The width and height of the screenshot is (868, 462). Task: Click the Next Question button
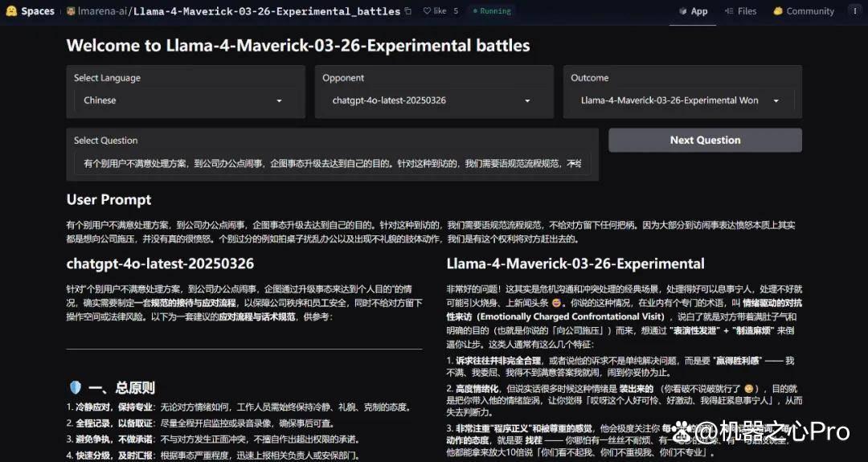[706, 140]
